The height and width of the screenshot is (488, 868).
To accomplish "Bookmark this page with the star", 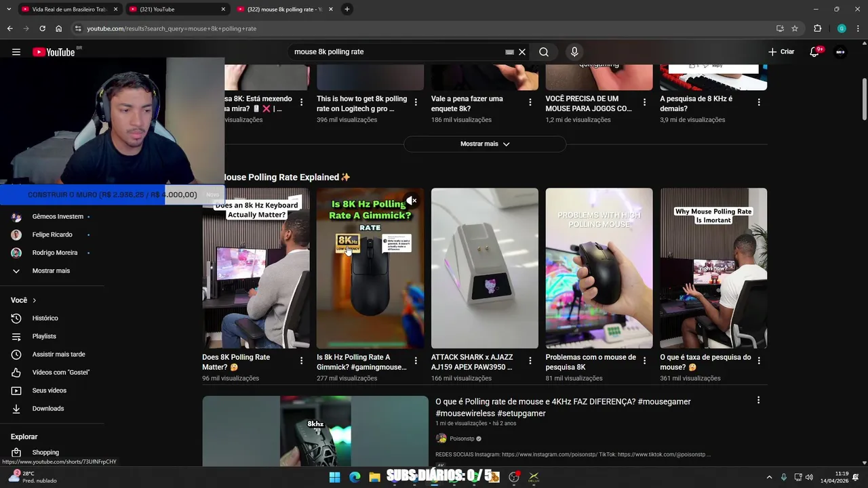I will (x=795, y=28).
